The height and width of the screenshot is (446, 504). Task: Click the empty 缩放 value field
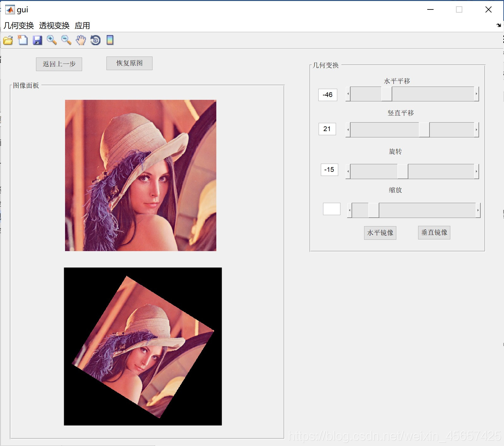[332, 209]
